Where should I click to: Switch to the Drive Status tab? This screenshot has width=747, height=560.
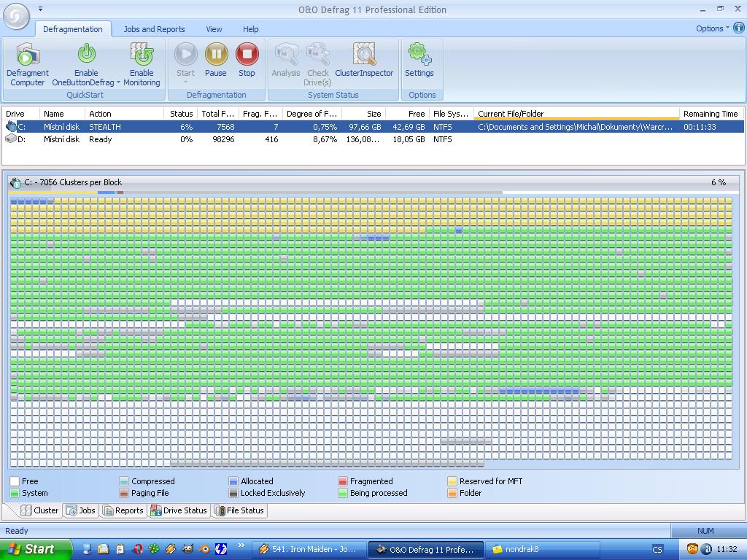coord(179,510)
